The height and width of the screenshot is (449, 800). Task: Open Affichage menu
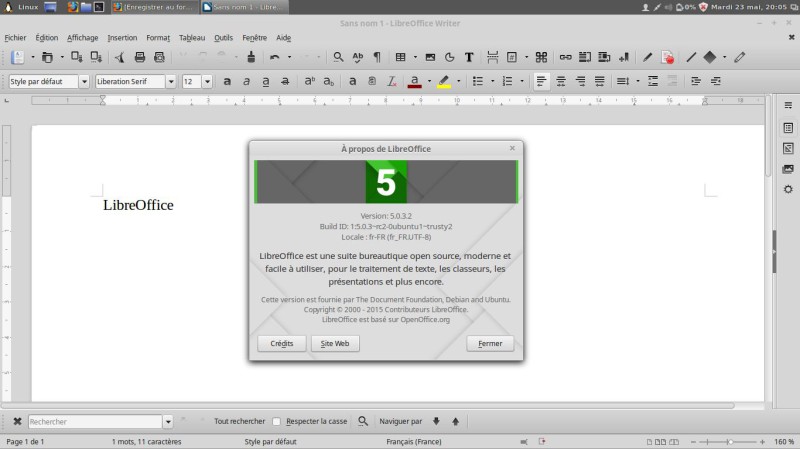(x=83, y=38)
